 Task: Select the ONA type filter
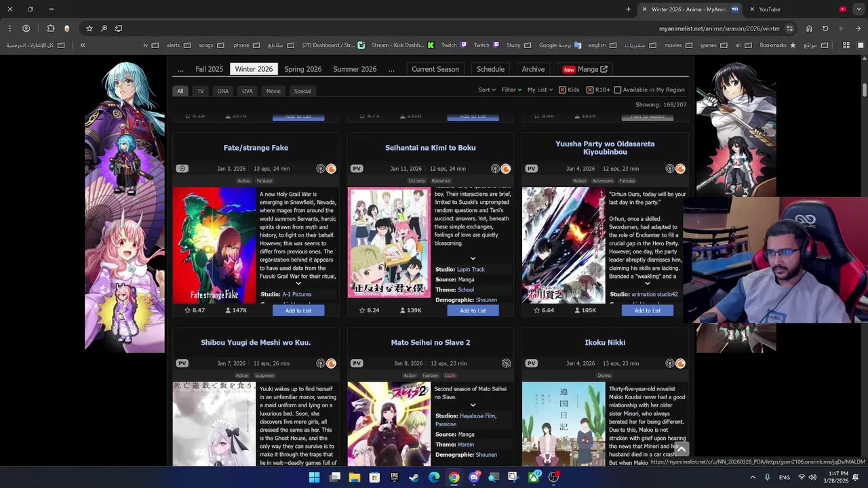(222, 91)
